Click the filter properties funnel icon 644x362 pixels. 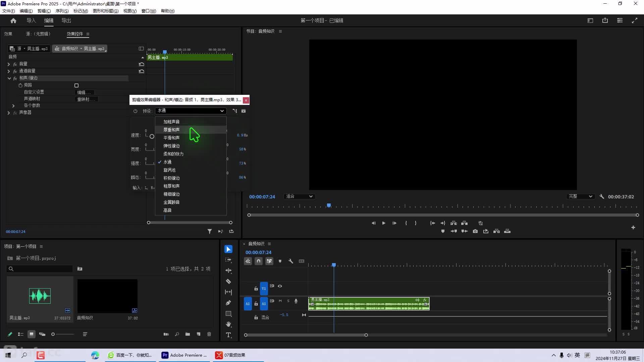210,231
